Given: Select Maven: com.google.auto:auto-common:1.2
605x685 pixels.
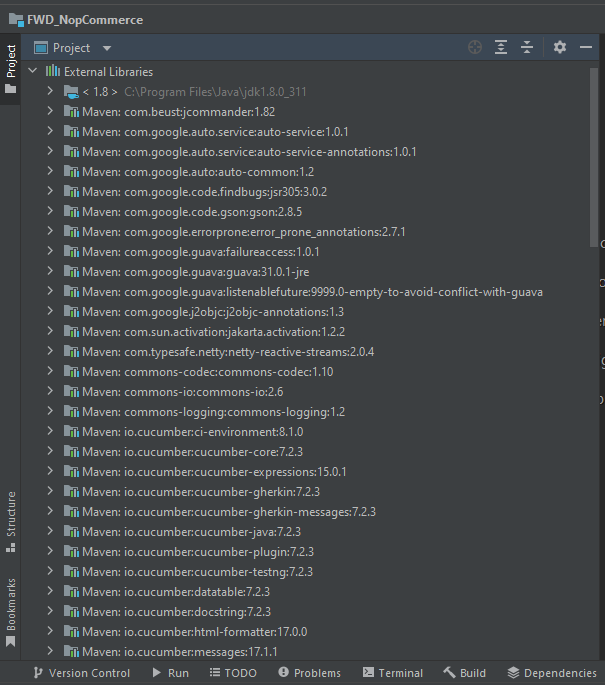Looking at the screenshot, I should tap(198, 172).
